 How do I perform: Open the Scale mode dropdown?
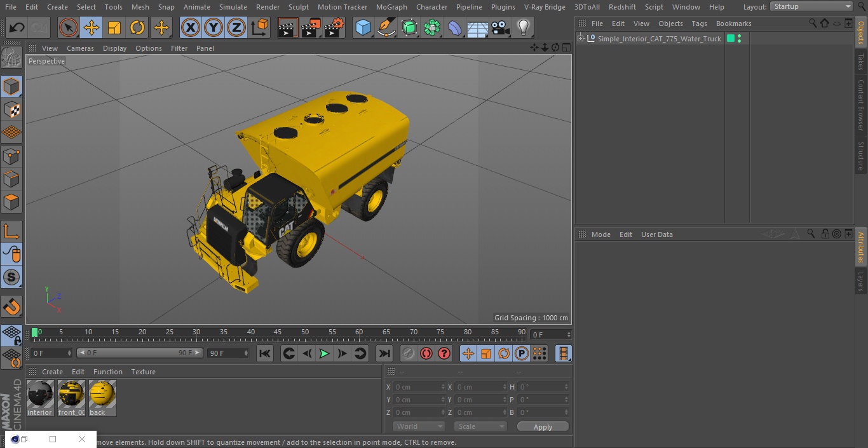pos(480,426)
